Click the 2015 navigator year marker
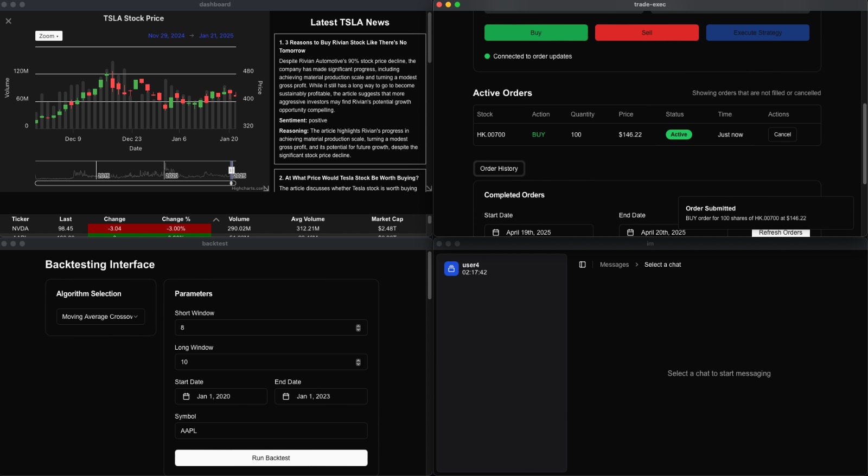Viewport: 868px width, 476px height. pyautogui.click(x=104, y=176)
